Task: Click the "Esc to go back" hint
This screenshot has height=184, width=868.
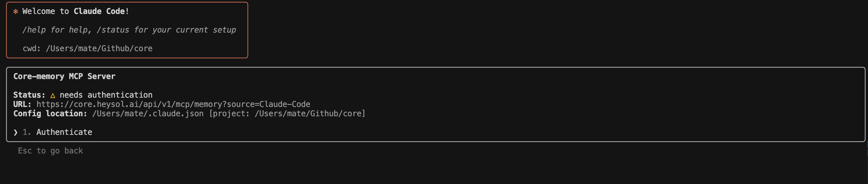Action: [50, 151]
